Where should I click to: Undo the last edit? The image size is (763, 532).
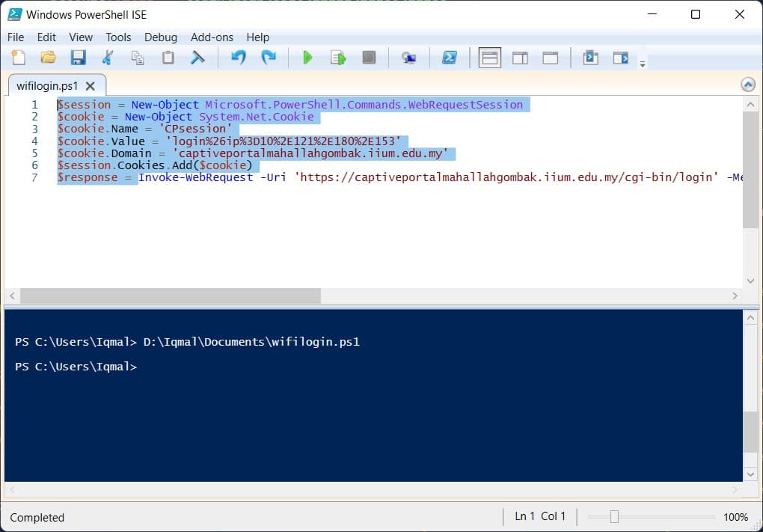pyautogui.click(x=239, y=58)
